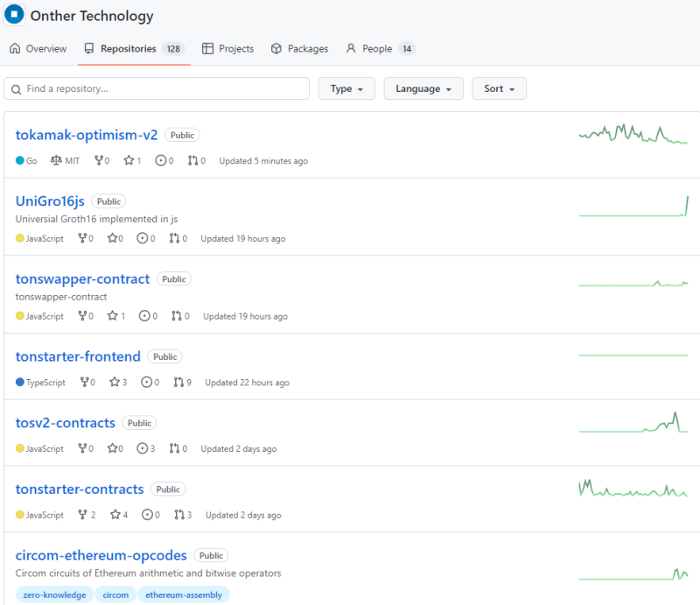The height and width of the screenshot is (605, 700).
Task: Open pull requests icon for tonstarter-contracts
Action: (179, 515)
